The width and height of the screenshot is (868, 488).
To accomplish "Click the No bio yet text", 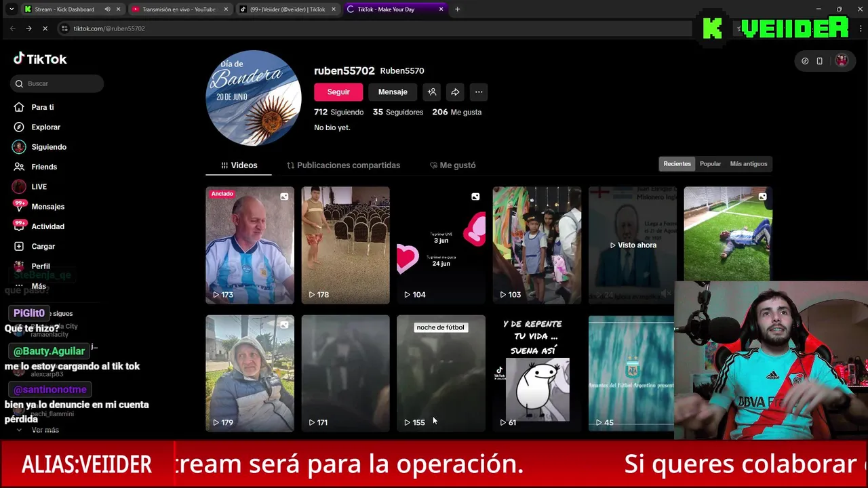I will [x=332, y=127].
